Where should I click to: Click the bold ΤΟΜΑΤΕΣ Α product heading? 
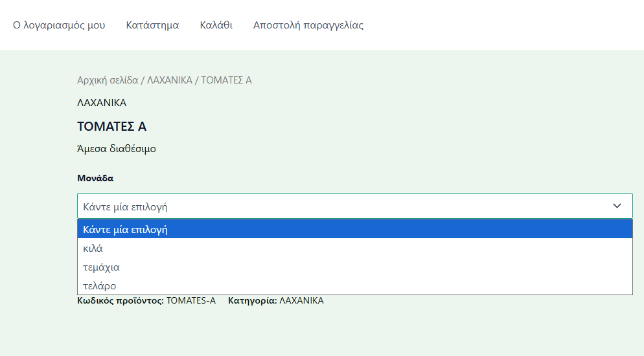112,126
